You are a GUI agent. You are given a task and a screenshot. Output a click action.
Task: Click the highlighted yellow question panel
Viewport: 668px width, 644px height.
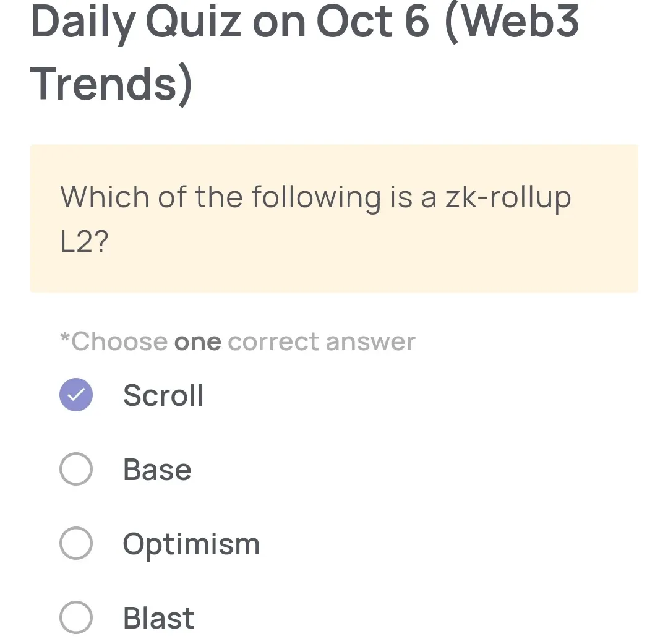334,218
